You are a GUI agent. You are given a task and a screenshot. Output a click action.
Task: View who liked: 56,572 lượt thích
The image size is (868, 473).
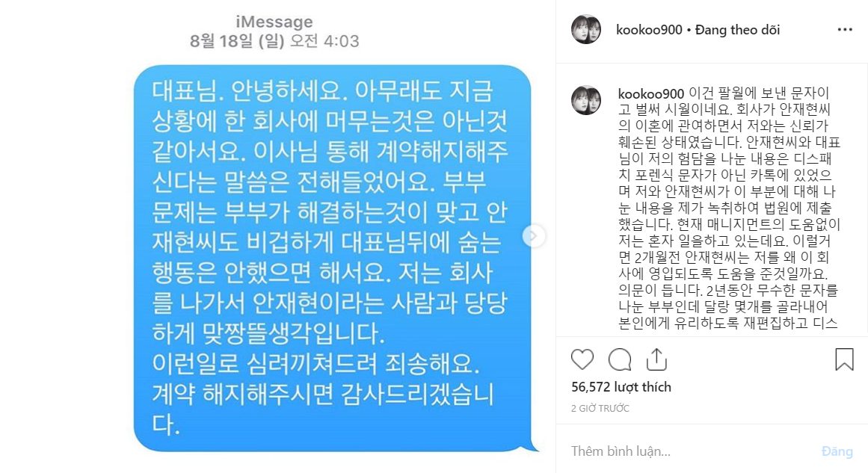(x=621, y=387)
